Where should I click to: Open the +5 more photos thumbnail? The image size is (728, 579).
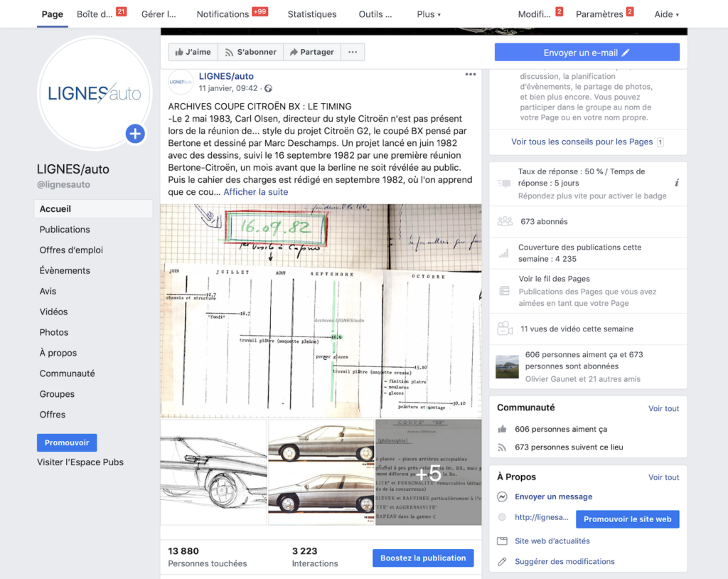[x=428, y=472]
